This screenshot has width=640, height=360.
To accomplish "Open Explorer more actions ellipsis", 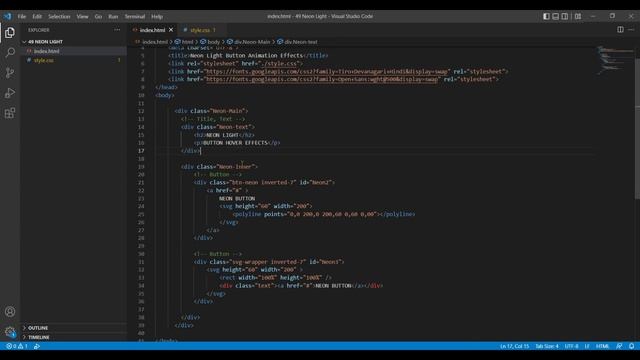I will point(117,30).
